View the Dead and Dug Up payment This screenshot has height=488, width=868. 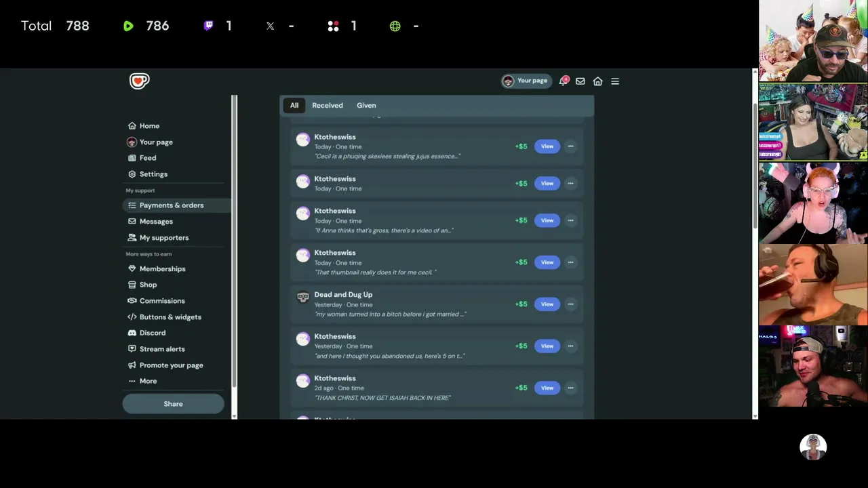point(547,304)
